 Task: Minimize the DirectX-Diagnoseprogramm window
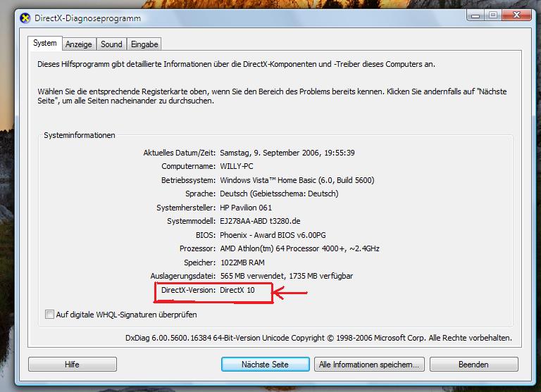[475, 15]
